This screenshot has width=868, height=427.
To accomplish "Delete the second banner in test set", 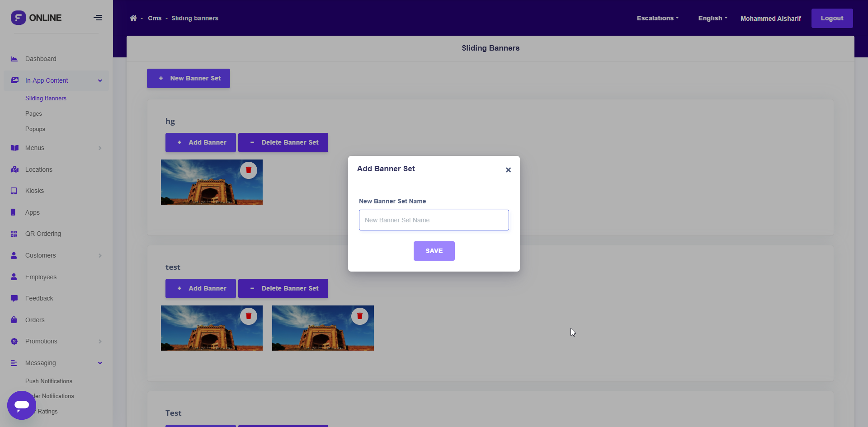I will (x=359, y=316).
